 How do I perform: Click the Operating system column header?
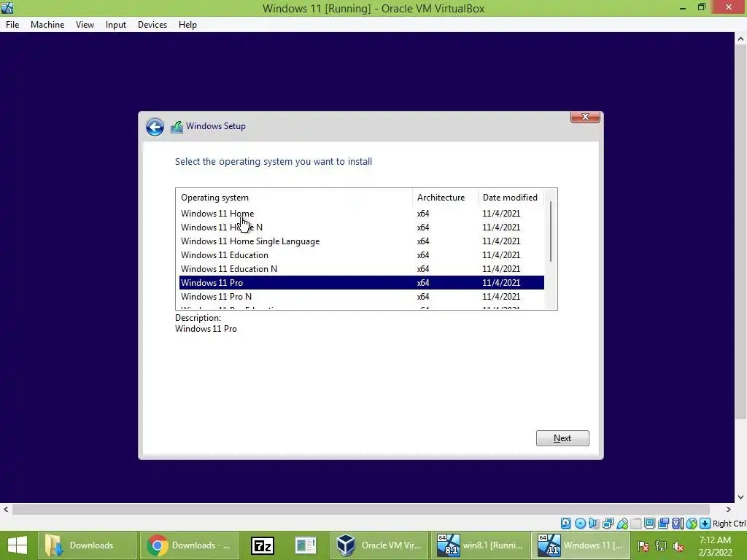[294, 198]
